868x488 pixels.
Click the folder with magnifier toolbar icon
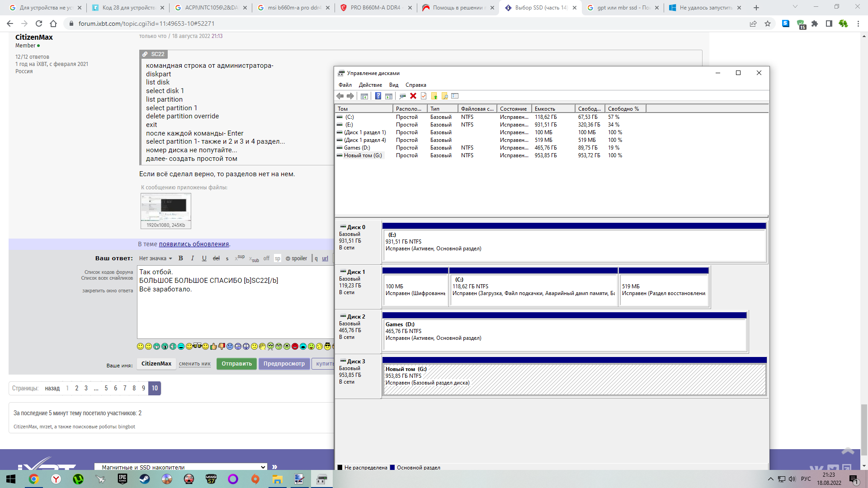click(445, 96)
